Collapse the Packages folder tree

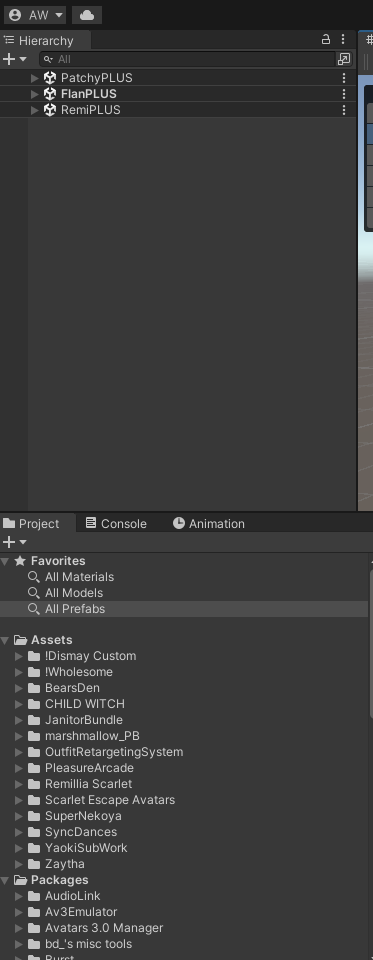pos(5,880)
